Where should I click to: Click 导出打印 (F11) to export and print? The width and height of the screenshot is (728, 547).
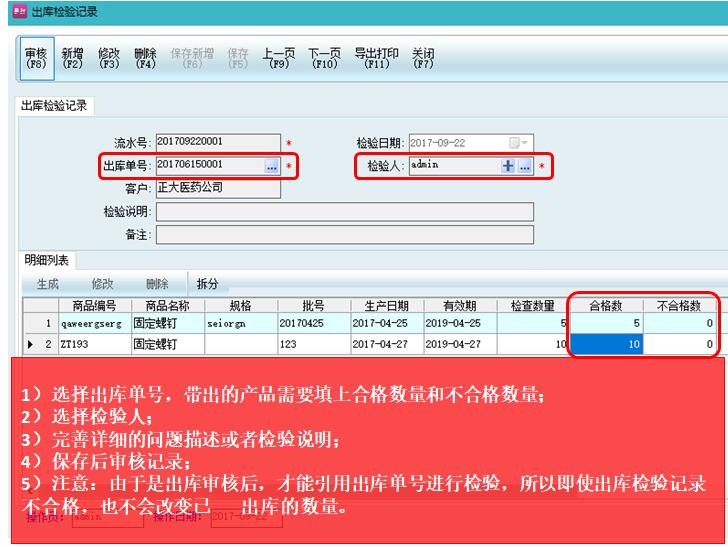(x=376, y=58)
